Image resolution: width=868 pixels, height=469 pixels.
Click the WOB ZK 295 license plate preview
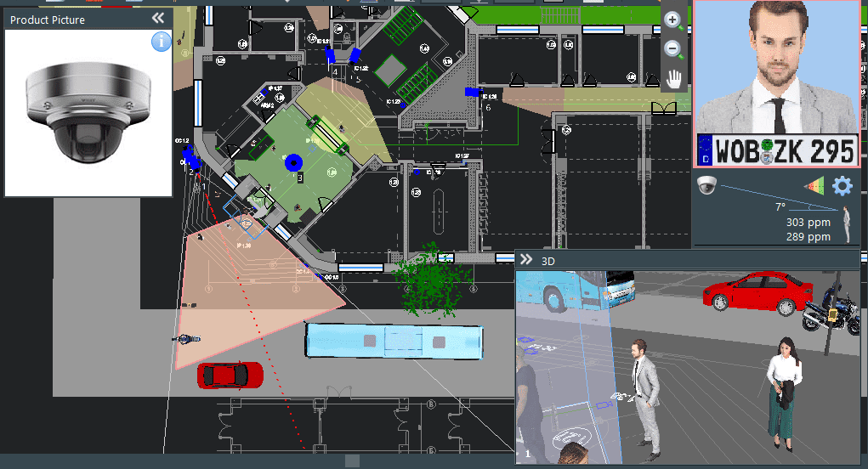pyautogui.click(x=776, y=151)
